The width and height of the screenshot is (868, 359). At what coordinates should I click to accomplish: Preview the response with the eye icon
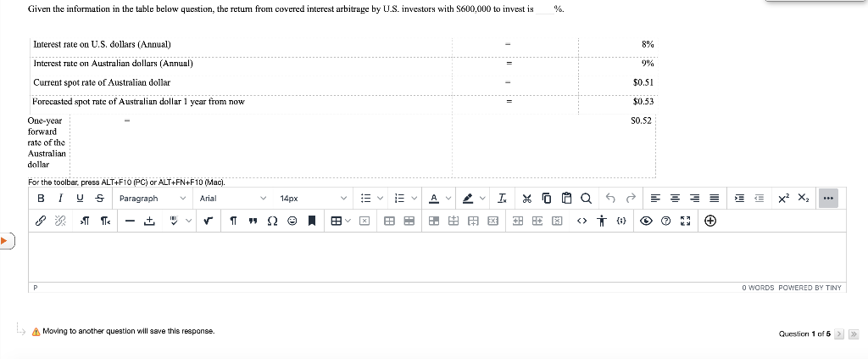[x=645, y=221]
